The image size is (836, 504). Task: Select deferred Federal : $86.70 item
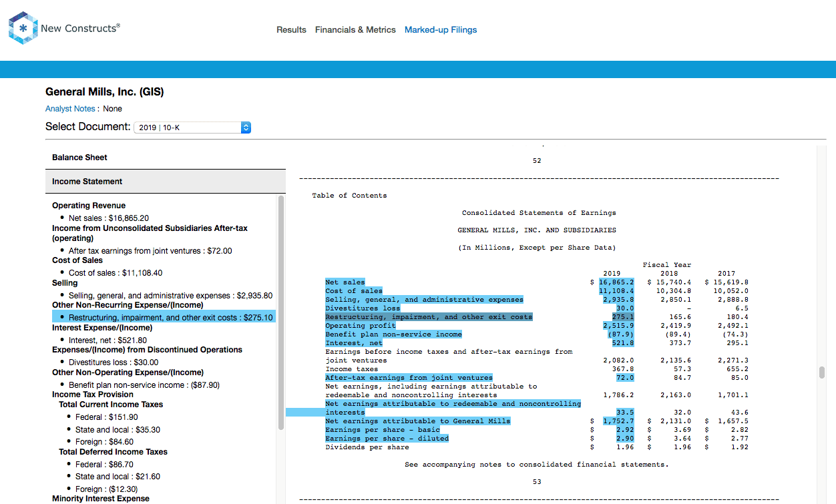pos(104,465)
